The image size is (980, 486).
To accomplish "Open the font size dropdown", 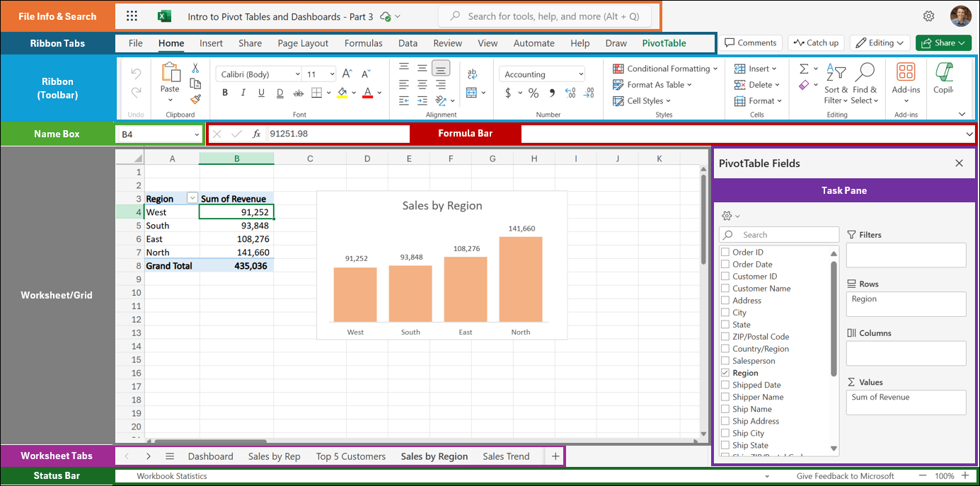I will click(332, 74).
